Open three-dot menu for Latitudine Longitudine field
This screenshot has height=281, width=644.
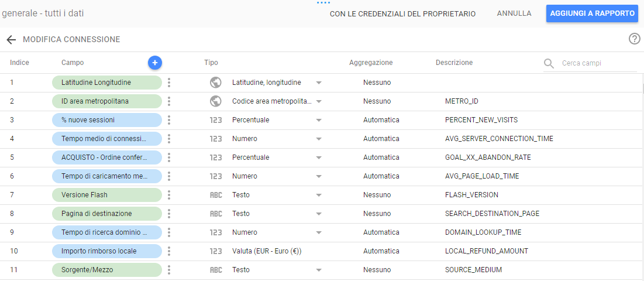tap(168, 83)
